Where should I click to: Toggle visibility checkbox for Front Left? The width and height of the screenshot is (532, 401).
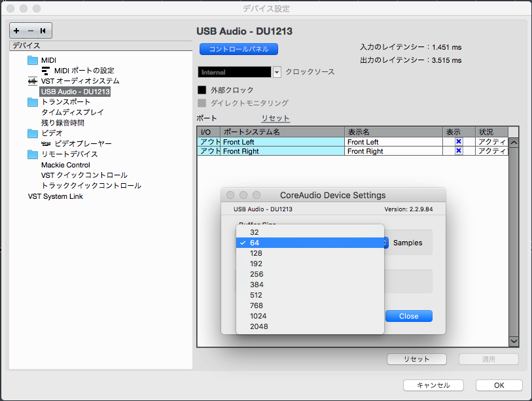tap(459, 141)
